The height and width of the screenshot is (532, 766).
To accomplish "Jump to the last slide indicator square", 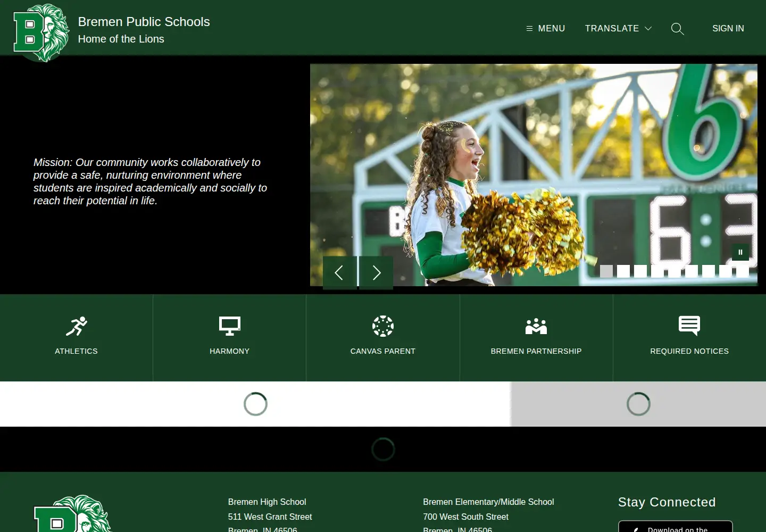I will 743,271.
